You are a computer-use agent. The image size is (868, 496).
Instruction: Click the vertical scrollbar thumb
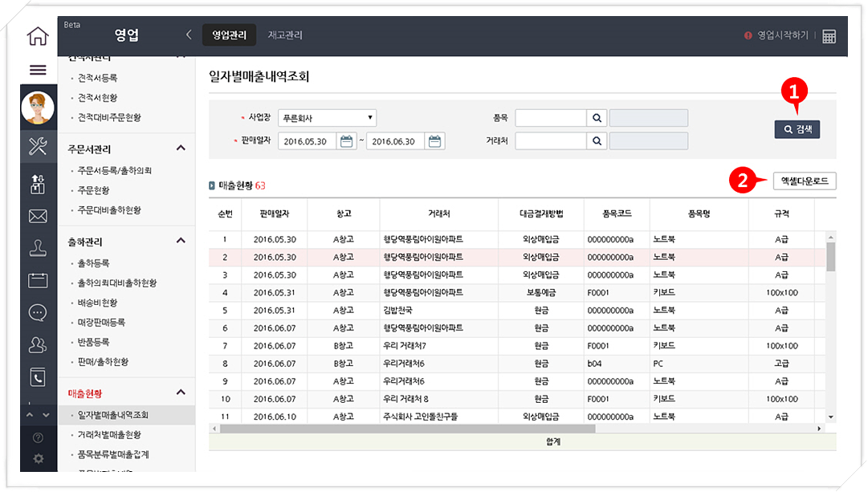[830, 257]
